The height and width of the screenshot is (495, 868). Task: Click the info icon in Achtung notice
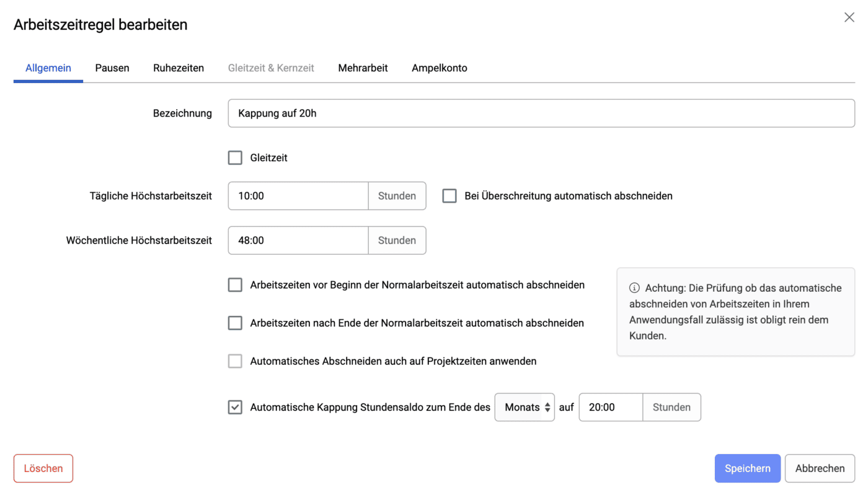634,288
